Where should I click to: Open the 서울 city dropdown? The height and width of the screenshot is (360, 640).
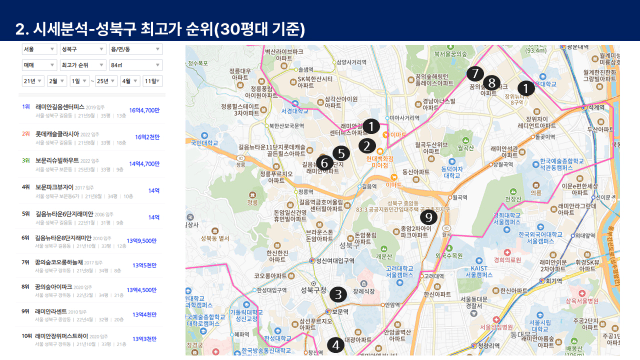(x=39, y=49)
